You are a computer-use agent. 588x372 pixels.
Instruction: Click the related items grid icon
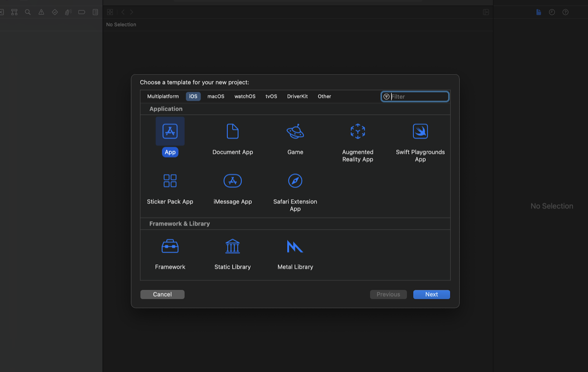(x=110, y=12)
